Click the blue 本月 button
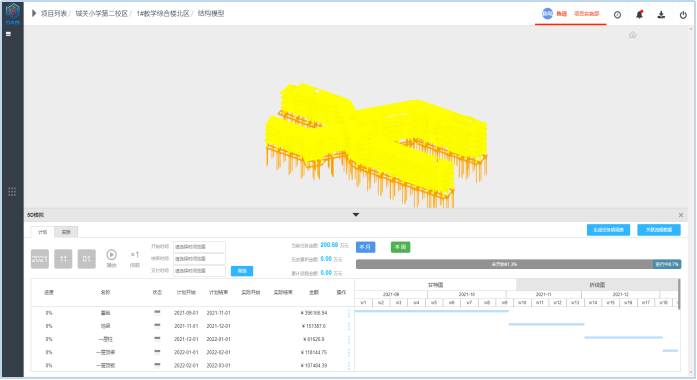The height and width of the screenshot is (380, 697). (x=365, y=247)
